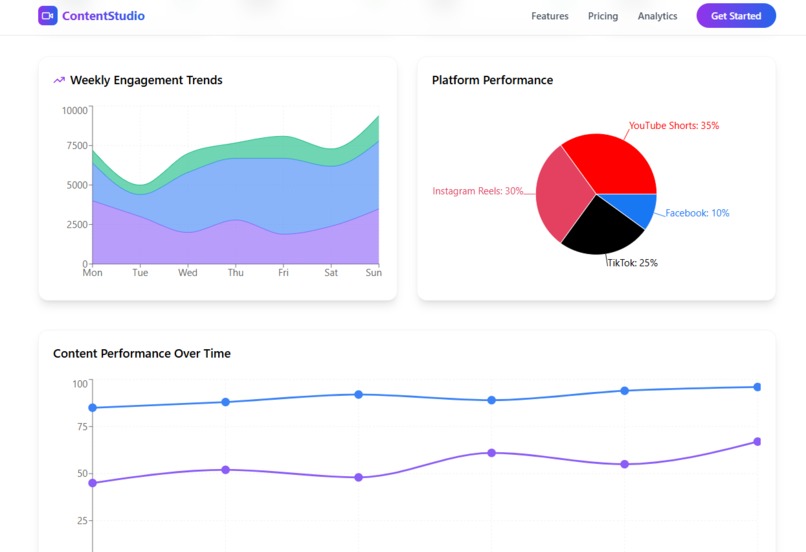Click the fifth blue line data point

pos(625,391)
